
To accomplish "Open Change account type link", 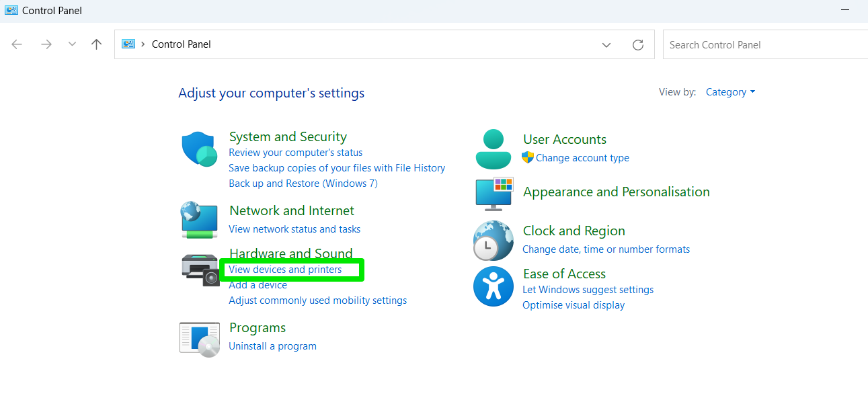I will pyautogui.click(x=582, y=158).
